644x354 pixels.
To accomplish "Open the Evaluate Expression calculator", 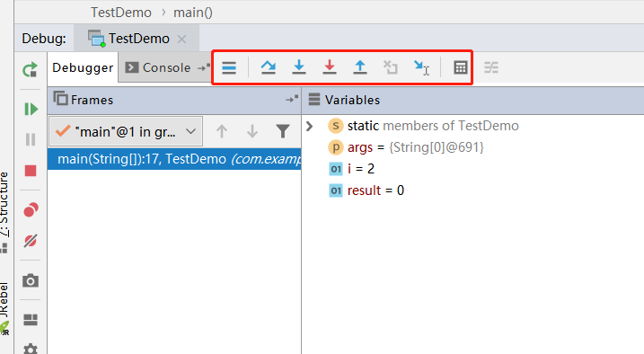I will coord(461,67).
